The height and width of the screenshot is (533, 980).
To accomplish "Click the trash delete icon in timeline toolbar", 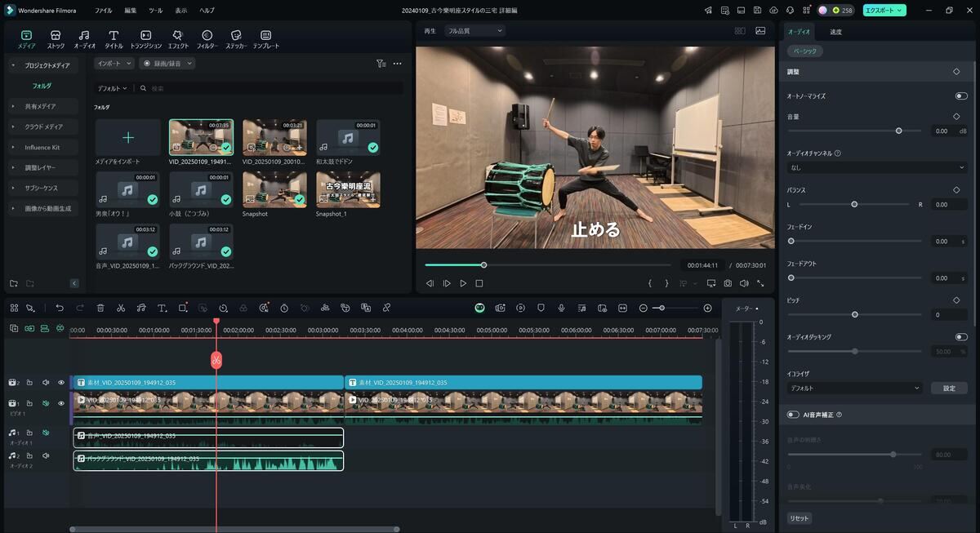I will click(x=100, y=308).
